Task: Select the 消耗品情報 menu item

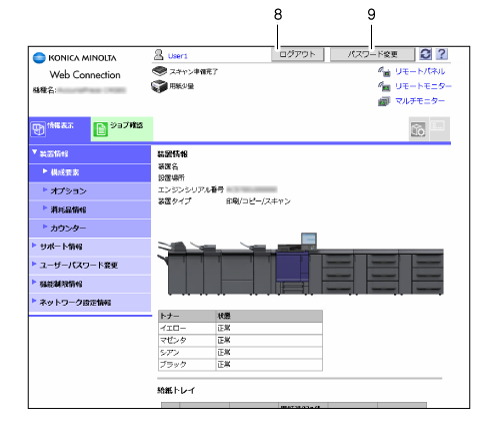Action: pyautogui.click(x=90, y=210)
